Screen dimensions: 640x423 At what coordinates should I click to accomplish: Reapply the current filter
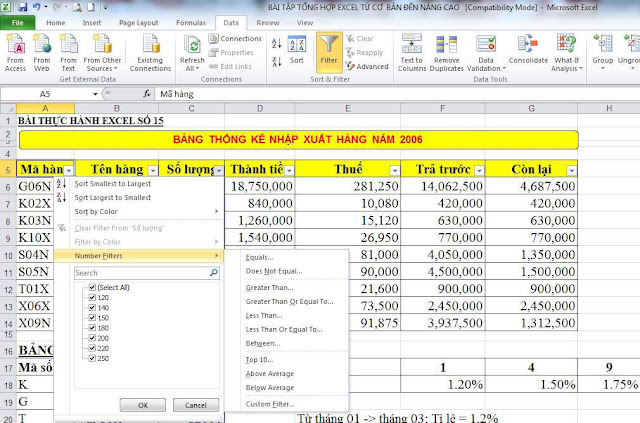pos(364,53)
